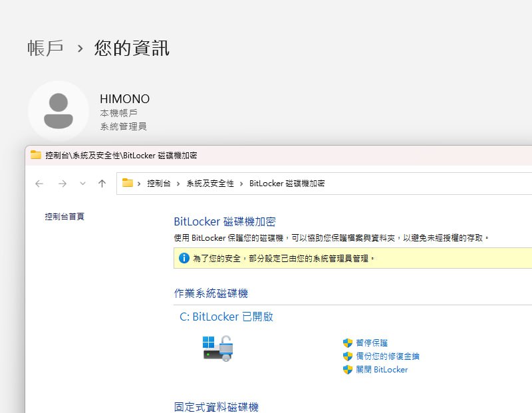Screen dimensions: 532x413
Task: Select 系統及安全性 in the address breadcrumb
Action: (x=210, y=184)
